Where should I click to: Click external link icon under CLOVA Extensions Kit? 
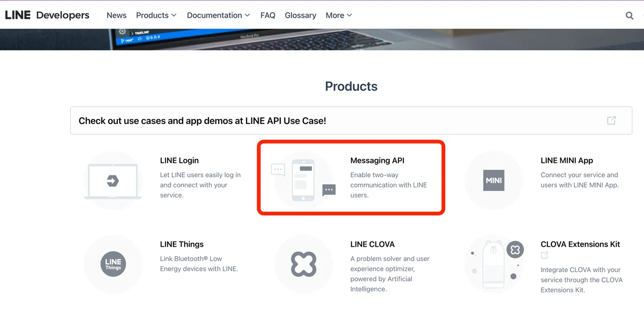click(545, 255)
